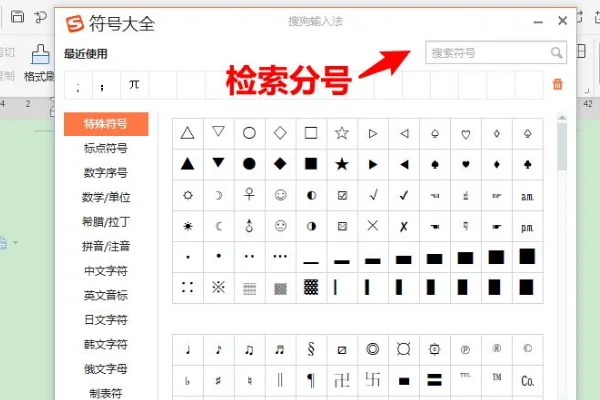Insert the second recent bold semicolon

pyautogui.click(x=106, y=85)
